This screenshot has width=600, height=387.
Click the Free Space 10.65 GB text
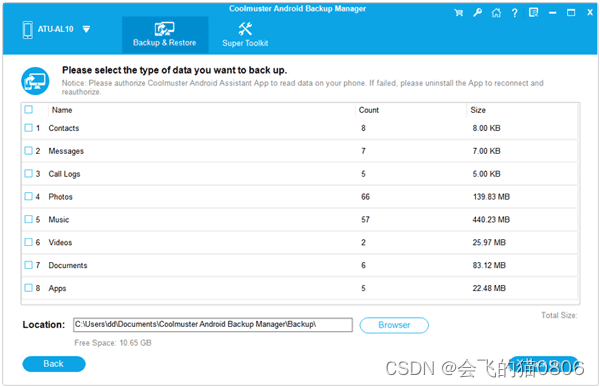113,343
